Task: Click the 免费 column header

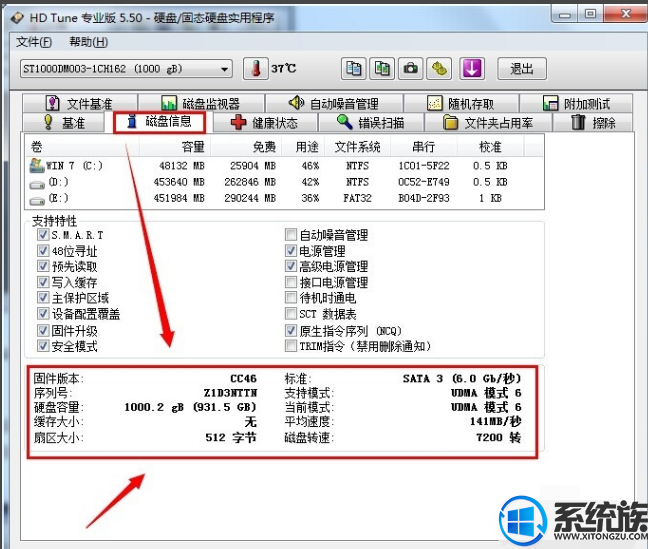Action: point(246,146)
